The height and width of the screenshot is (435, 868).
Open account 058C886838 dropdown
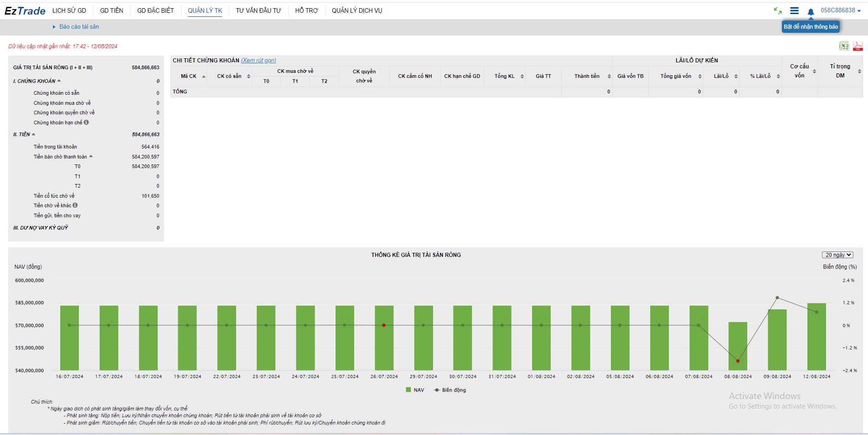(841, 10)
